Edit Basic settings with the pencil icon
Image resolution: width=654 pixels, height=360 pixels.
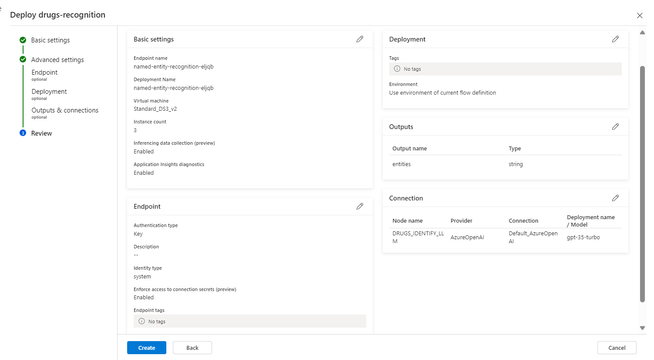coord(360,39)
